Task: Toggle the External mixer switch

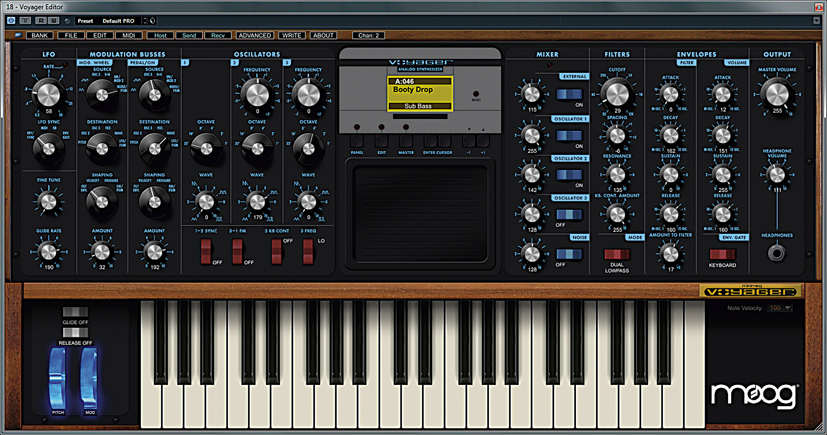Action: point(569,95)
